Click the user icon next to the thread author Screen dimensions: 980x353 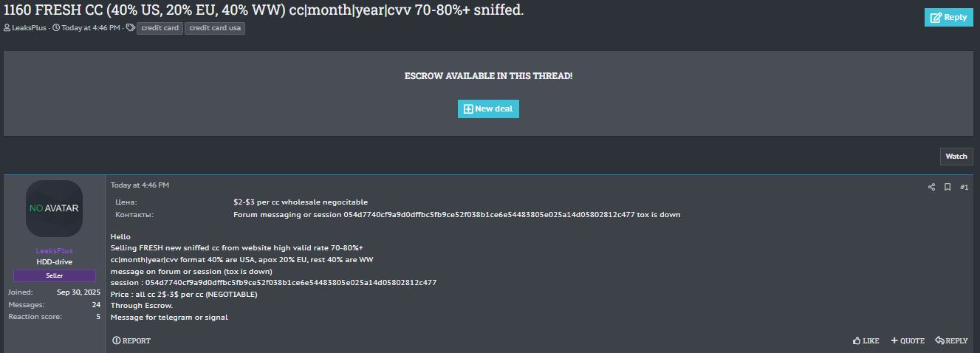tap(7, 28)
